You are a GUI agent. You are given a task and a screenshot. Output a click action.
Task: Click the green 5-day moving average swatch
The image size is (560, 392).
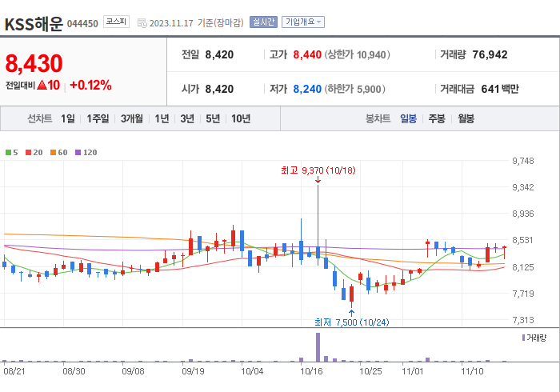8,153
